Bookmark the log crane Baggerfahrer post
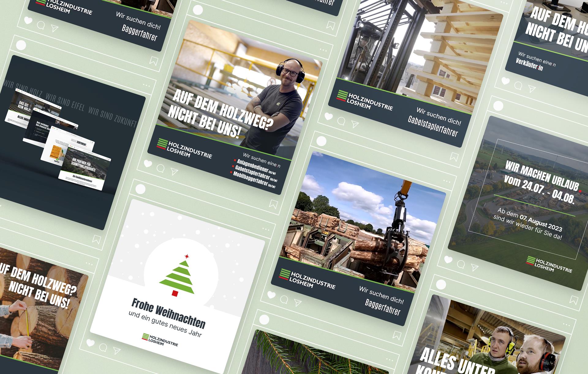Viewport: 588px width, 374px height. click(x=397, y=336)
